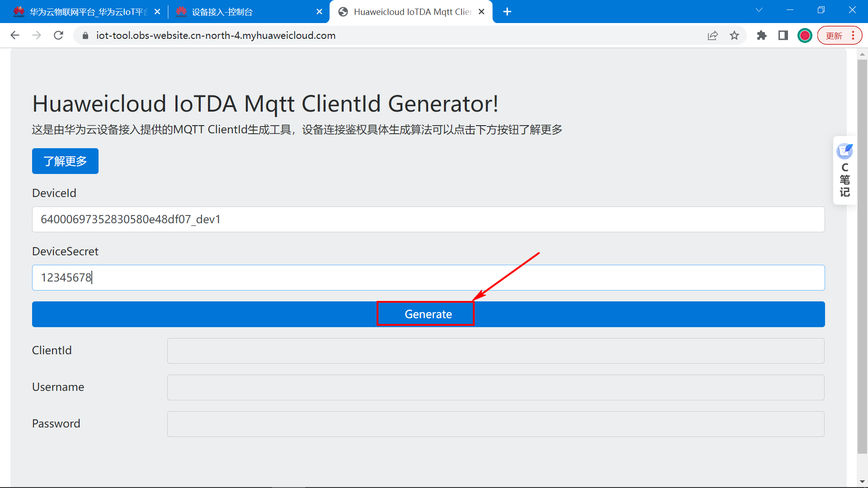Click the lock icon for site info
This screenshot has width=868, height=488.
pos(85,35)
